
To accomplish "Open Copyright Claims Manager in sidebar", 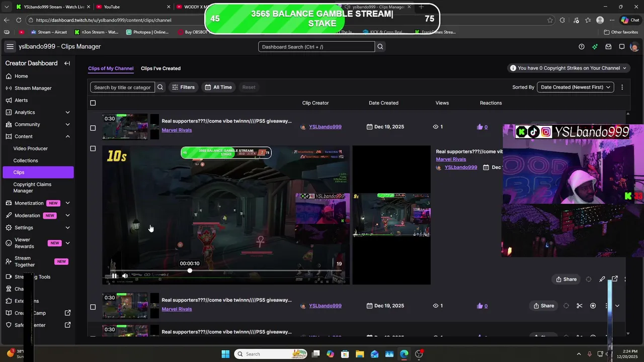I will (x=32, y=188).
